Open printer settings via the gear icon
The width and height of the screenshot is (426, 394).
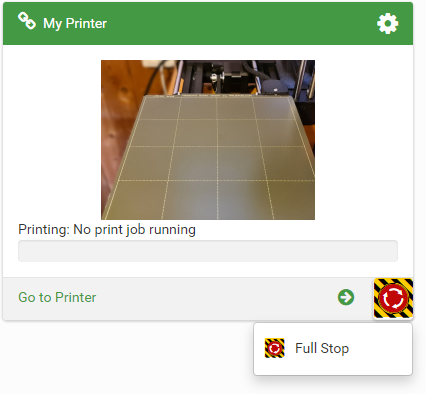pyautogui.click(x=388, y=23)
